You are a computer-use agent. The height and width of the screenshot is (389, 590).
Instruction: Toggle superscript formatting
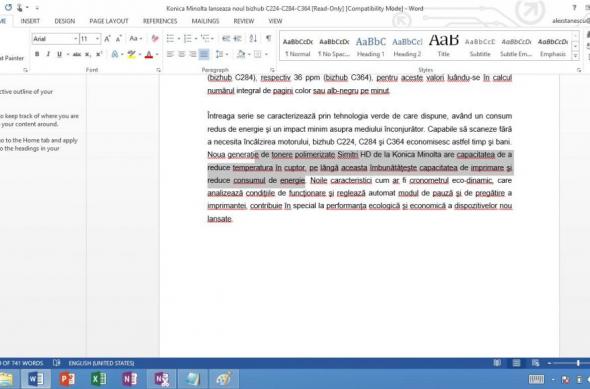click(x=99, y=54)
